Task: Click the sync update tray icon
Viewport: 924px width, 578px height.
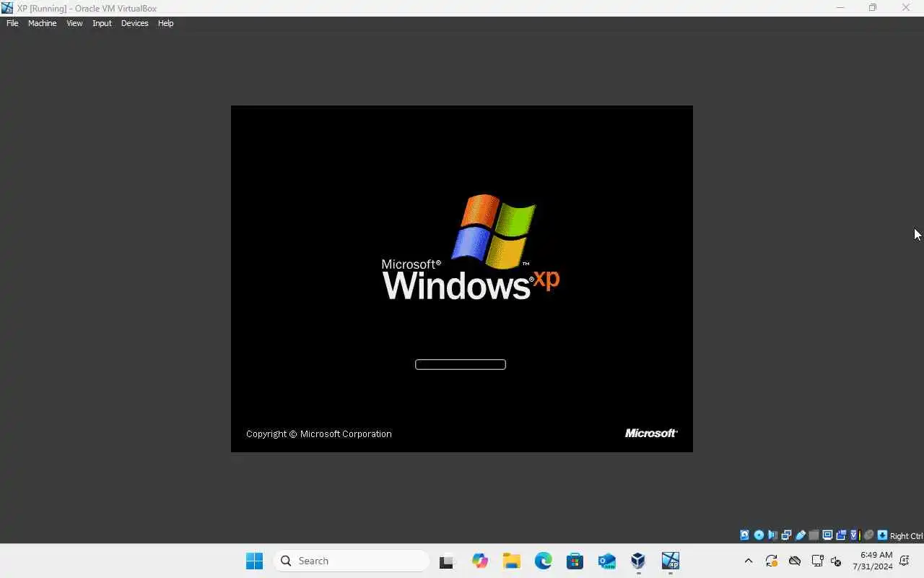Action: (771, 561)
